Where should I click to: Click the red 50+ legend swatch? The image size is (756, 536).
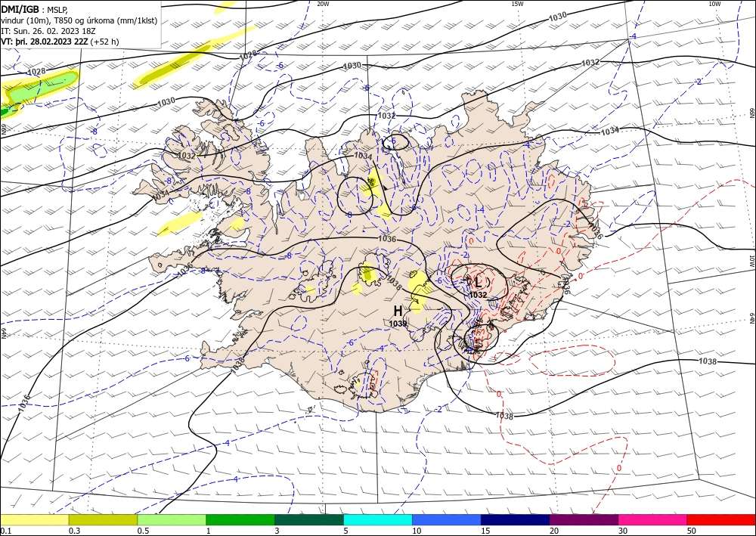pyautogui.click(x=721, y=519)
